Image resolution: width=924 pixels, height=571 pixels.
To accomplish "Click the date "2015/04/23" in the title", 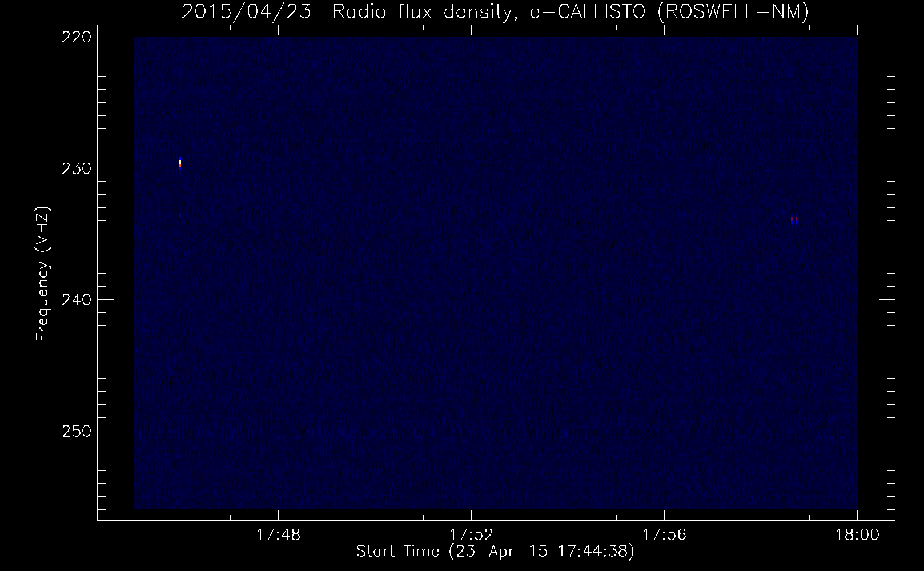I will coord(247,11).
